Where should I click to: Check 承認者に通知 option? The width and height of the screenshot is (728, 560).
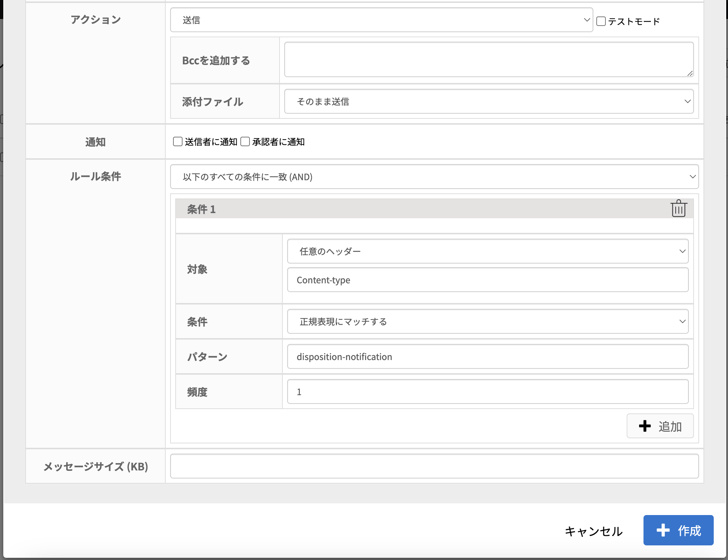(245, 142)
